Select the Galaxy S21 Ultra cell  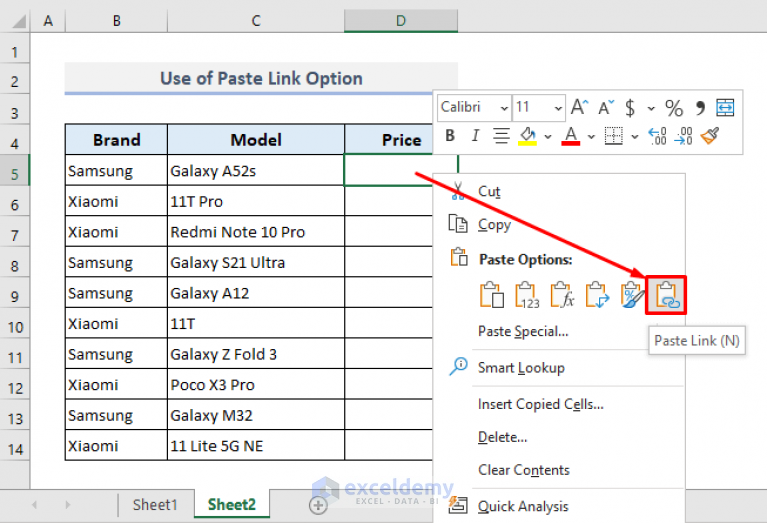point(255,263)
